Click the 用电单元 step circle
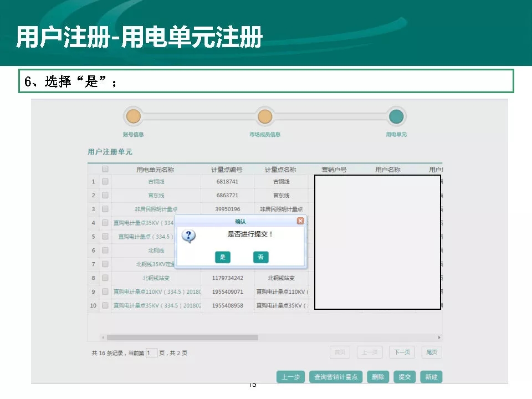The height and width of the screenshot is (399, 532). point(396,116)
